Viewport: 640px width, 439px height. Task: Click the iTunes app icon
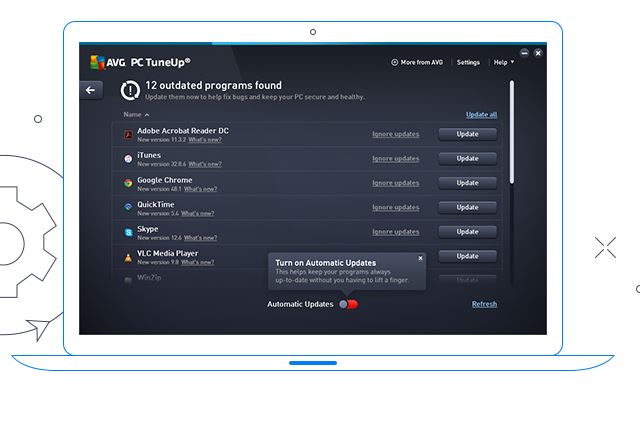[x=128, y=159]
